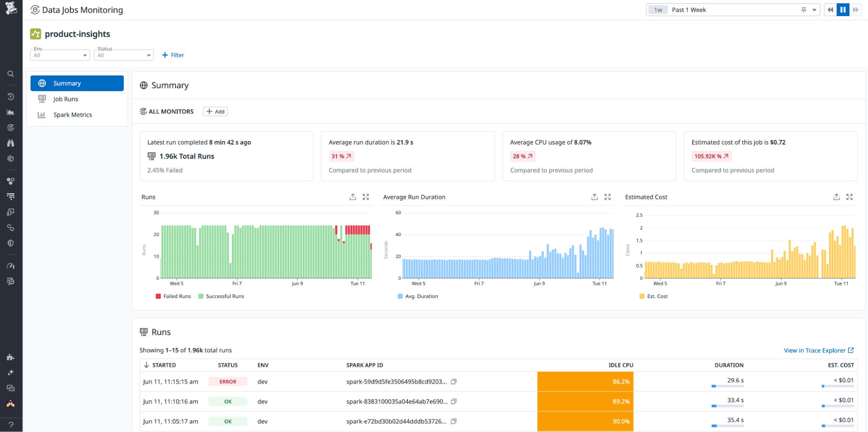The height and width of the screenshot is (432, 868).
Task: Click the Add monitor button
Action: [x=215, y=112]
